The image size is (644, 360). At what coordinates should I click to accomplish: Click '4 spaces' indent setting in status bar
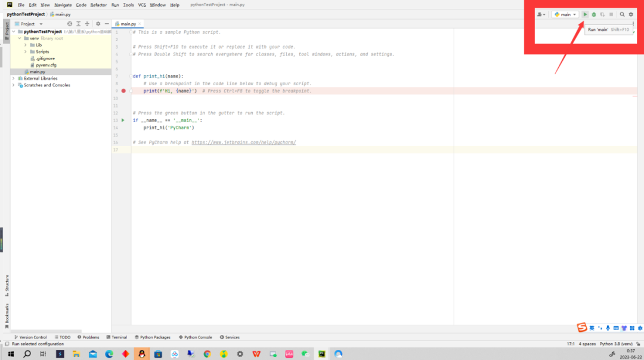point(587,344)
